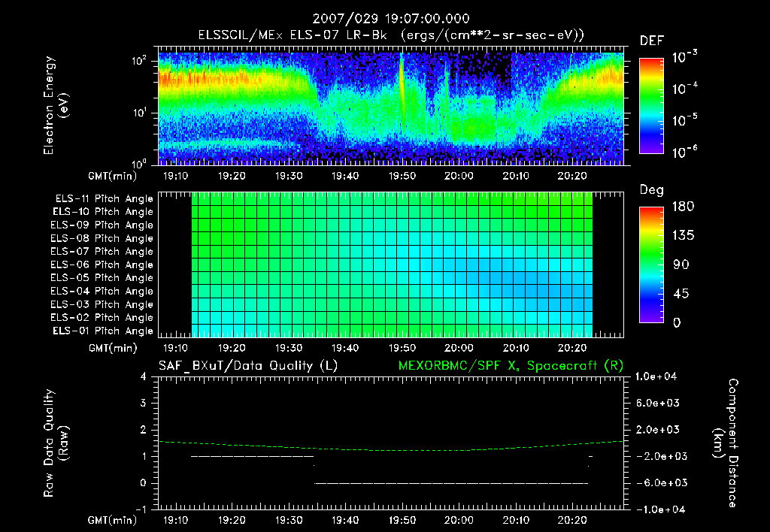Screen dimensions: 770x532
Task: Click the DEF label above the top color bar
Action: click(x=652, y=41)
